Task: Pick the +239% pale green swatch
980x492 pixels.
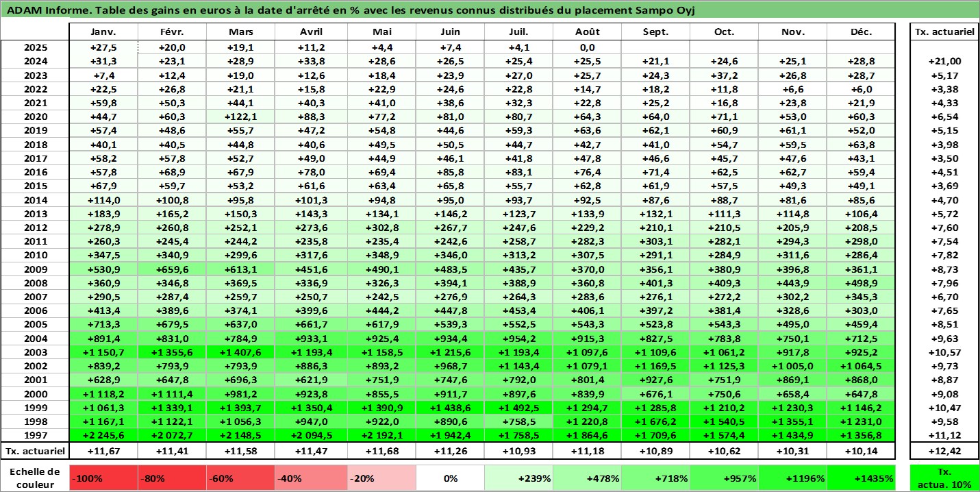Action: [x=518, y=478]
